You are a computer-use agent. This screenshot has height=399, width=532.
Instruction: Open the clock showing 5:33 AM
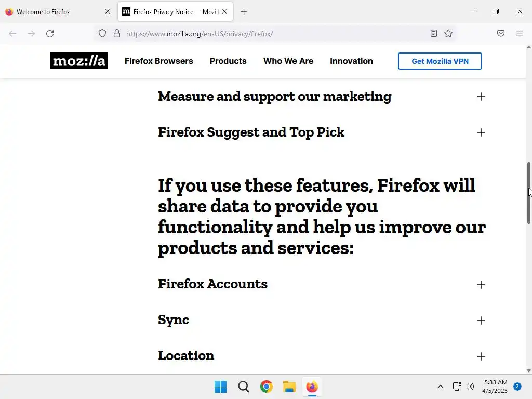pyautogui.click(x=495, y=387)
